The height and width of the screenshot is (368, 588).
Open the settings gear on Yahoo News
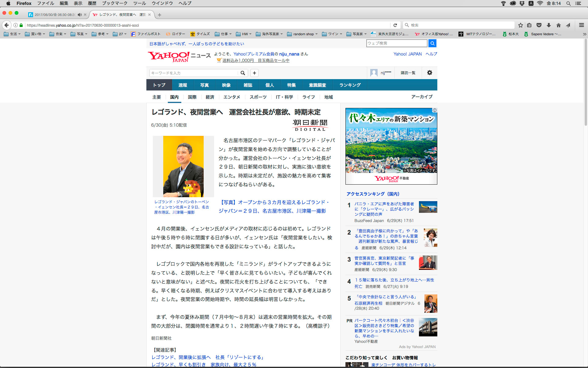429,73
